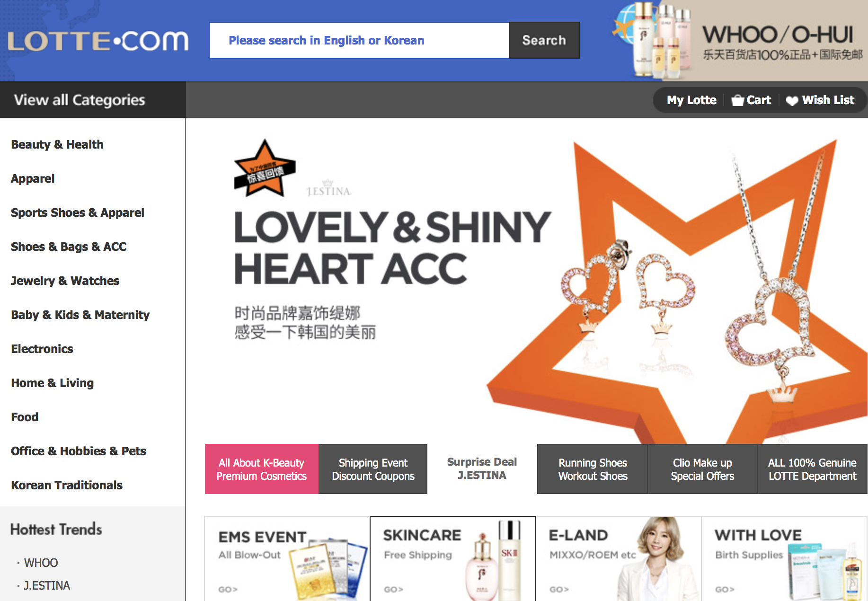Switch to All About K-Beauty tab

click(x=262, y=469)
